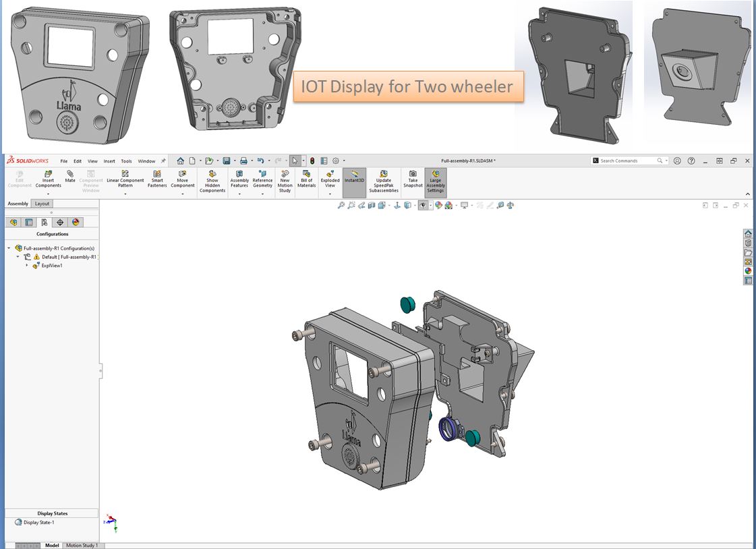
Task: Open the Smart Fasteners tool
Action: point(157,179)
